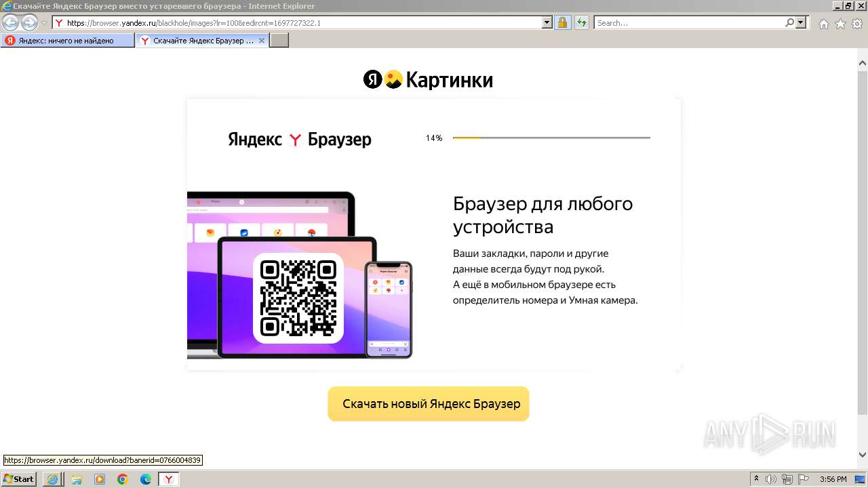
Task: Open the Windows Start menu
Action: 19,479
